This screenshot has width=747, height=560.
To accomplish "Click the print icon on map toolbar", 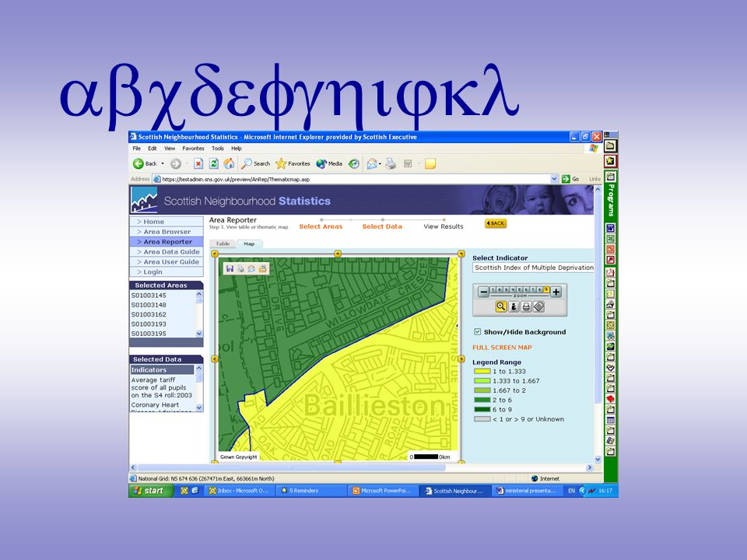I will click(240, 268).
